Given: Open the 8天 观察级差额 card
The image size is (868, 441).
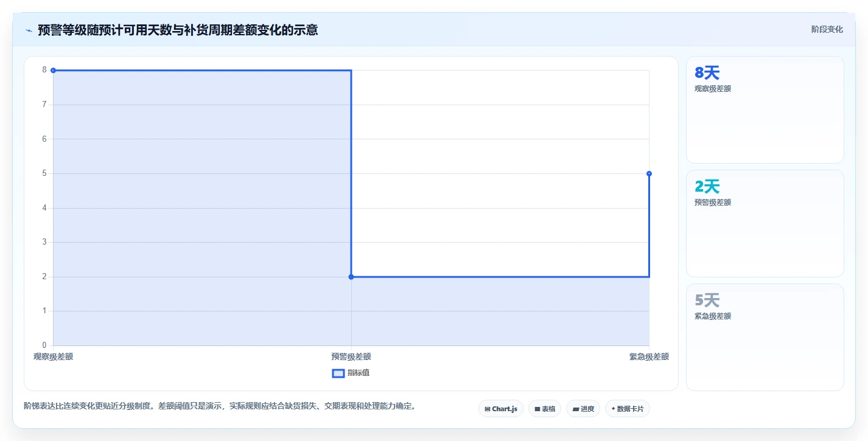Looking at the screenshot, I should 765,110.
